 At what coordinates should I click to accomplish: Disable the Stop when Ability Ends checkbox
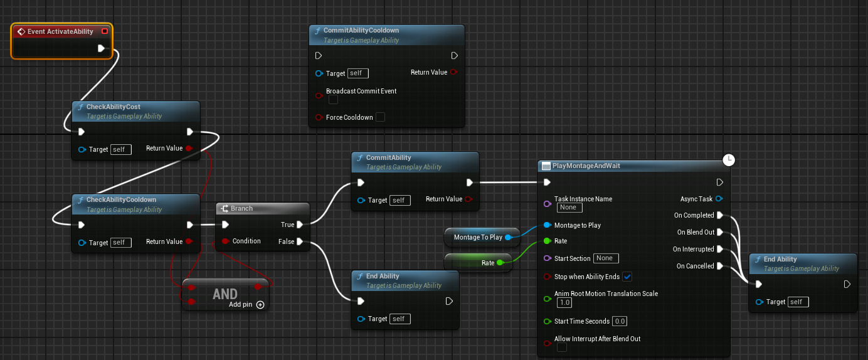[x=627, y=277]
